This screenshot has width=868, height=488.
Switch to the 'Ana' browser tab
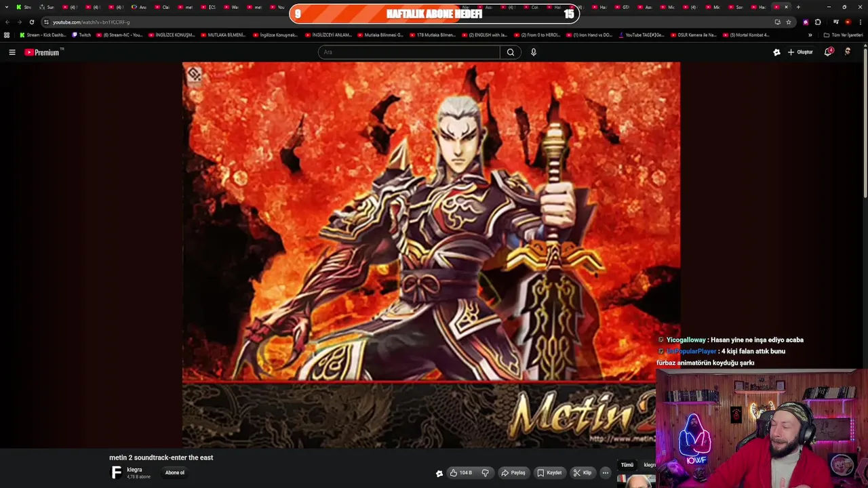tap(139, 7)
